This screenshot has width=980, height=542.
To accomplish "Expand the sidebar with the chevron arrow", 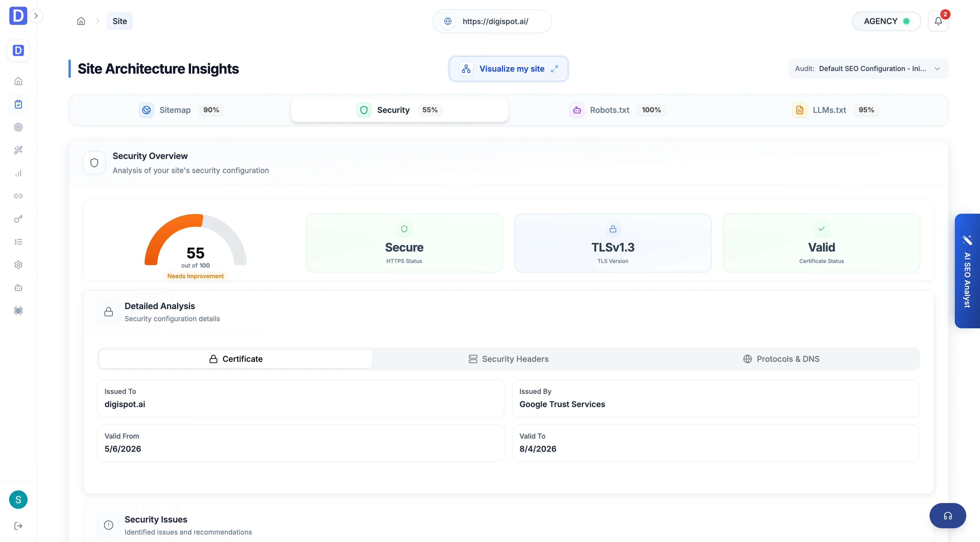I will (x=36, y=15).
